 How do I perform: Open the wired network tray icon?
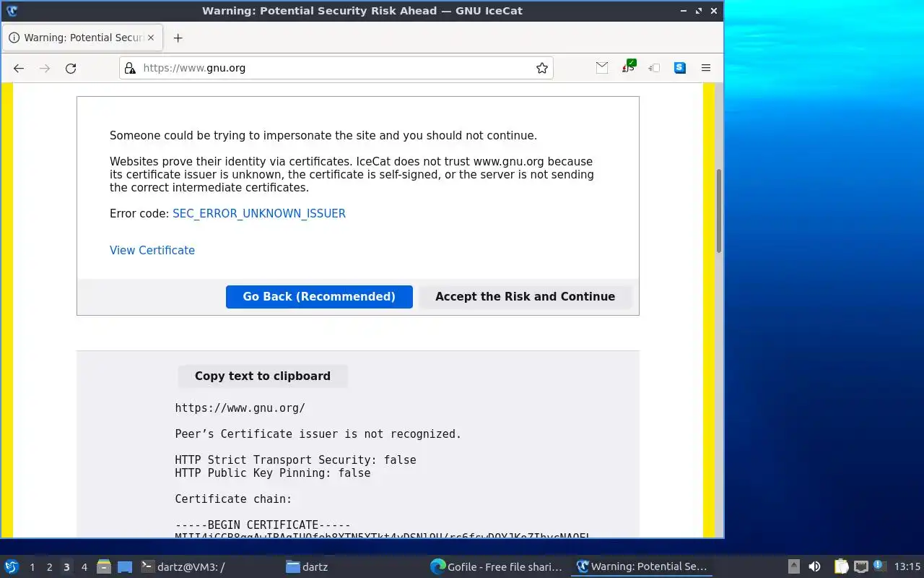tap(860, 567)
